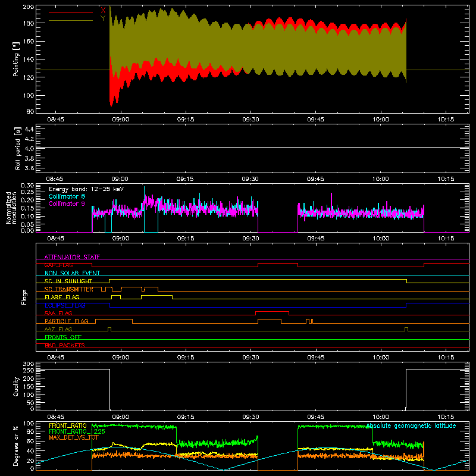Viewport: 476px width, 476px height.
Task: Click the 4.0 tick on Roll period axis
Action: [x=29, y=149]
